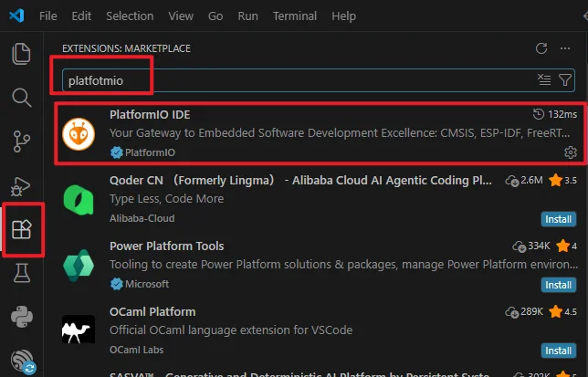
Task: Click the Power Platform Tools rating star
Action: pos(562,246)
